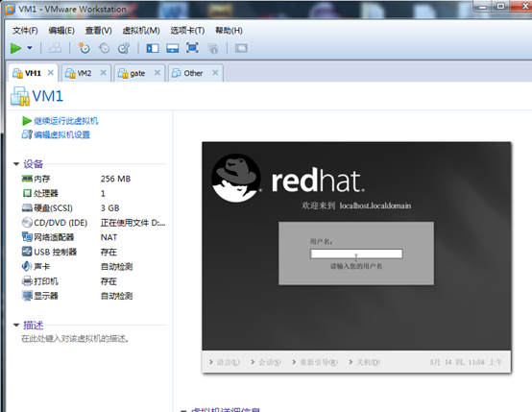Image resolution: width=532 pixels, height=412 pixels.
Task: Close the Other tab
Action: (x=215, y=73)
